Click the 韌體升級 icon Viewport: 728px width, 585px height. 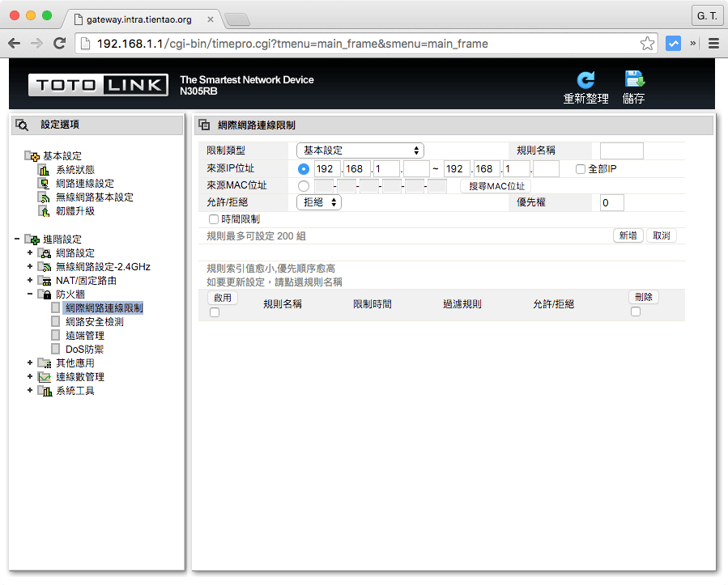pyautogui.click(x=45, y=211)
